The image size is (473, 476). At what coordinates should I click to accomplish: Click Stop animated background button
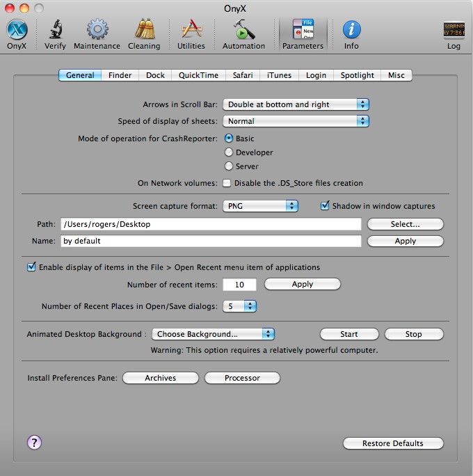click(414, 334)
